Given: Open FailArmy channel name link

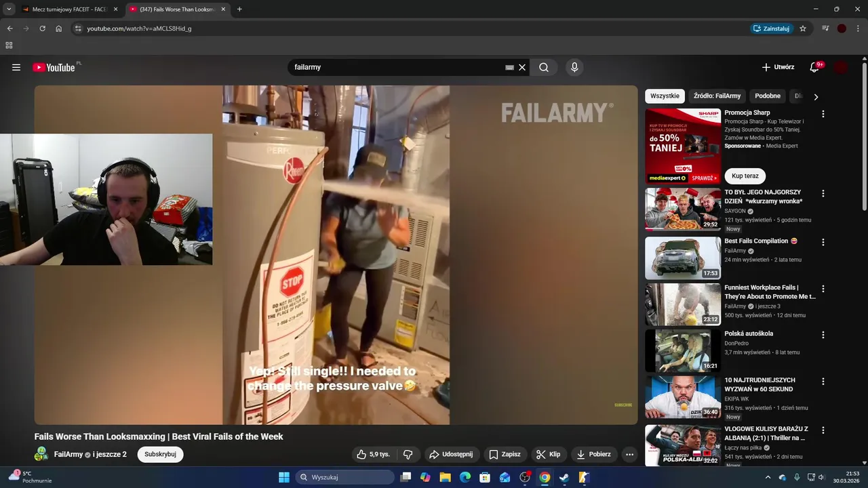Looking at the screenshot, I should (68, 454).
